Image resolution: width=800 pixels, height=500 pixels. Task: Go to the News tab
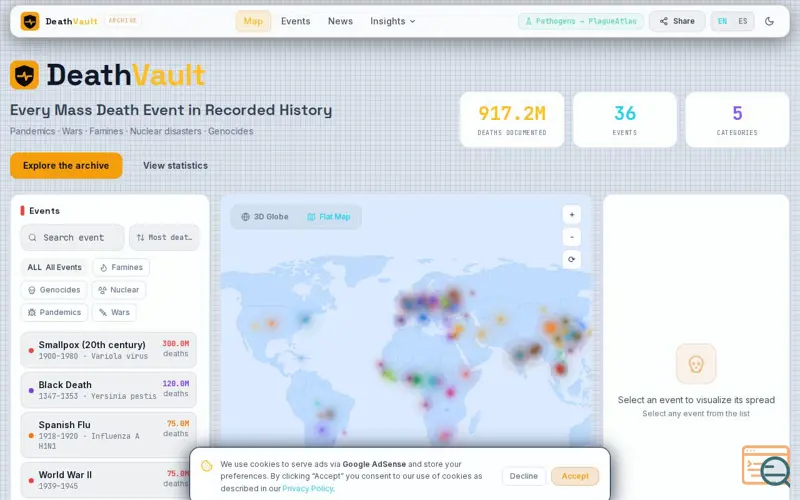point(340,21)
